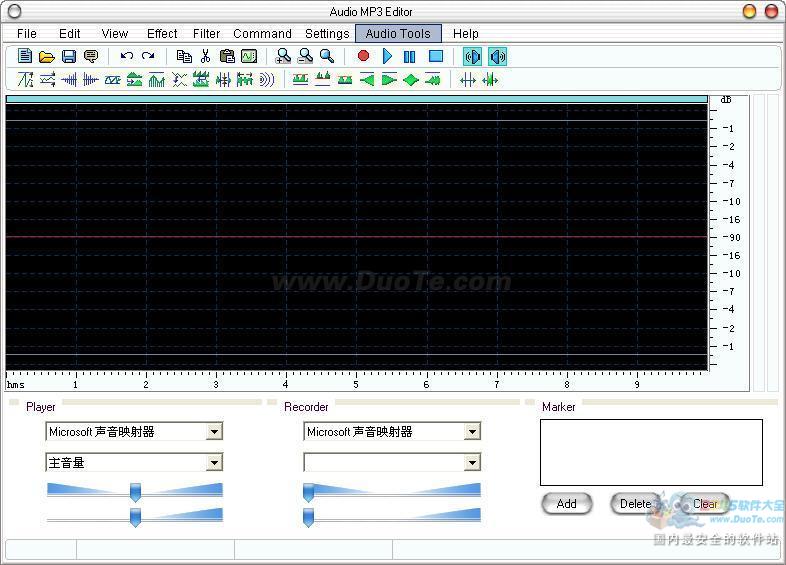The height and width of the screenshot is (565, 786).
Task: Open the Help menu
Action: pos(466,34)
